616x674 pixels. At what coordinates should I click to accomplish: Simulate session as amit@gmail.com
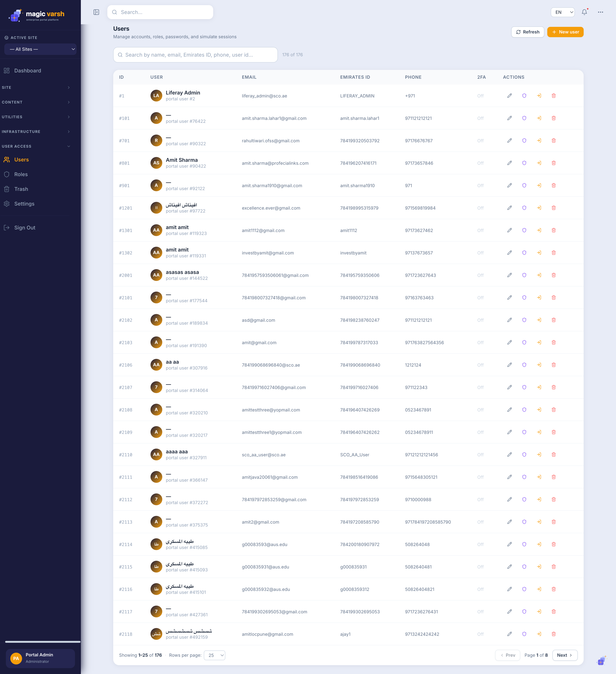coord(539,342)
